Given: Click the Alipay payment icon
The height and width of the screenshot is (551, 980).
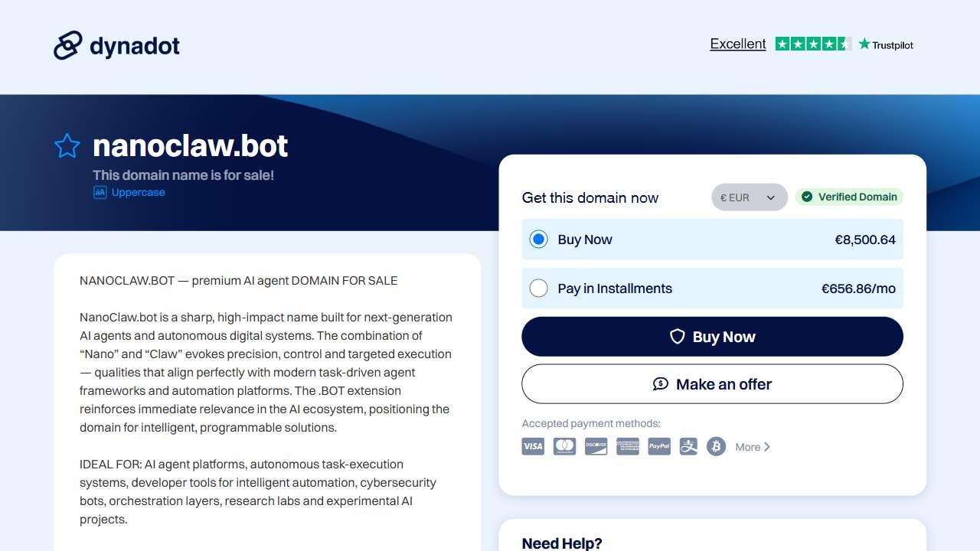Looking at the screenshot, I should (689, 446).
